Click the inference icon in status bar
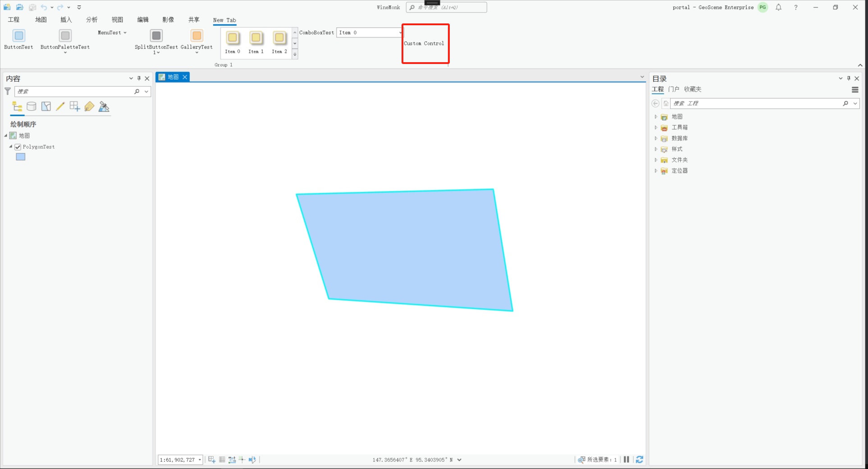The height and width of the screenshot is (469, 868). point(242,460)
